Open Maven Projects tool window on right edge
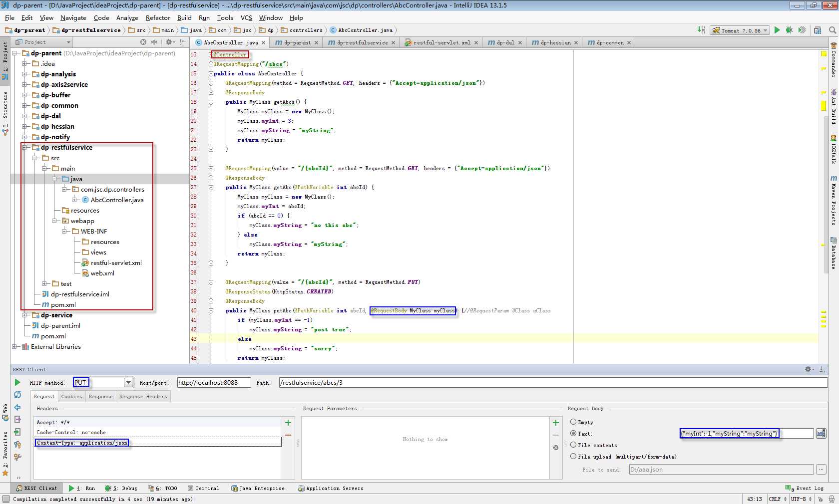Screen dimensions: 839x504 (x=834, y=201)
